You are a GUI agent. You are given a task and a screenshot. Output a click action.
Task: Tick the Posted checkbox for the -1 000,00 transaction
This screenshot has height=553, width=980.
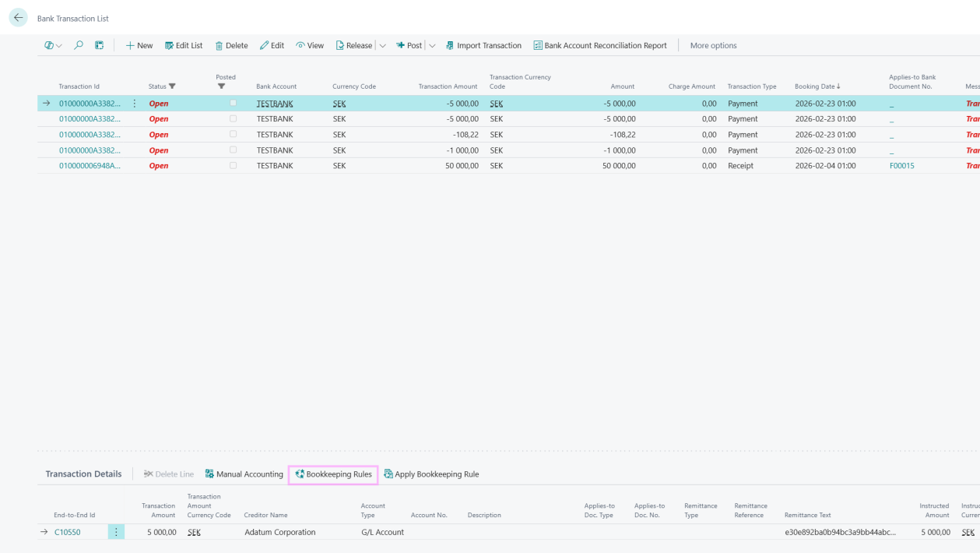coord(233,150)
